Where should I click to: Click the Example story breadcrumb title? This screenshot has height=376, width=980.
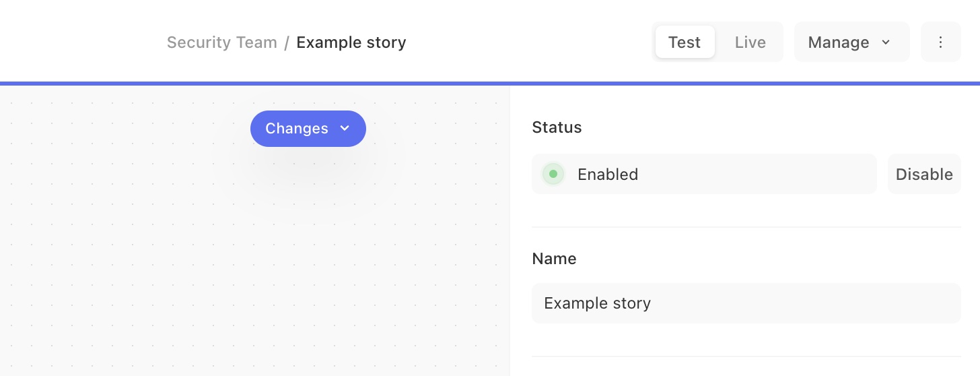point(351,42)
